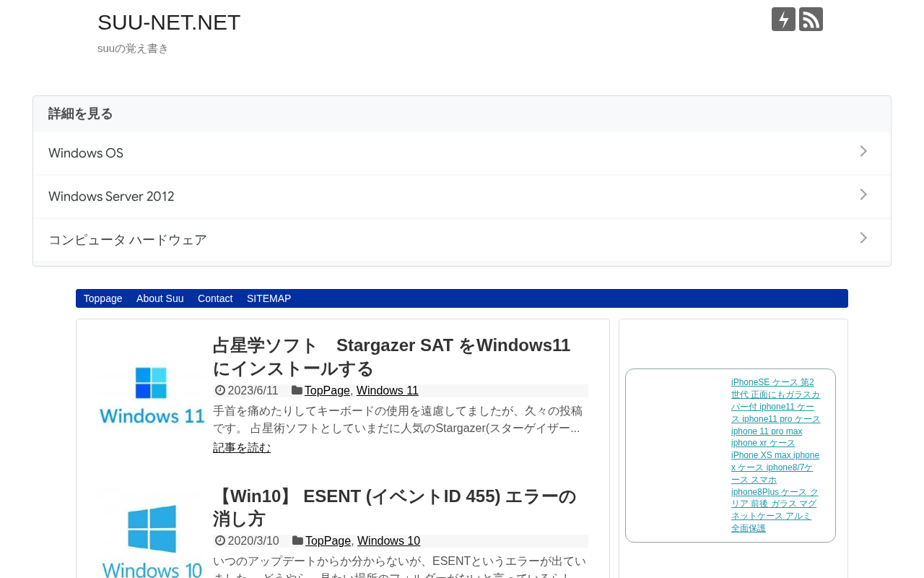Screen dimensions: 924x578
Task: Open the Toppage menu item
Action: pos(103,298)
